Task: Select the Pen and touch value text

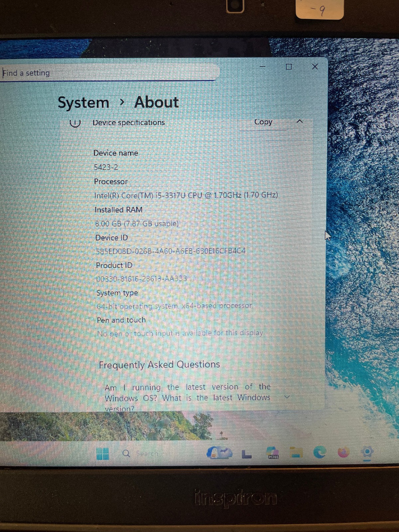Action: (x=181, y=333)
